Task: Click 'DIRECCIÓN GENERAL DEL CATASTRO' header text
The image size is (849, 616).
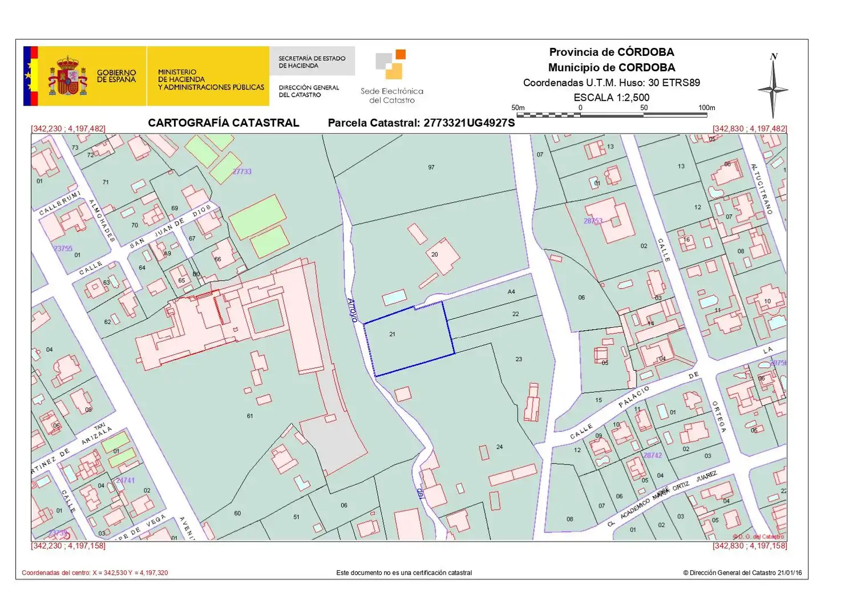Action: coord(309,91)
